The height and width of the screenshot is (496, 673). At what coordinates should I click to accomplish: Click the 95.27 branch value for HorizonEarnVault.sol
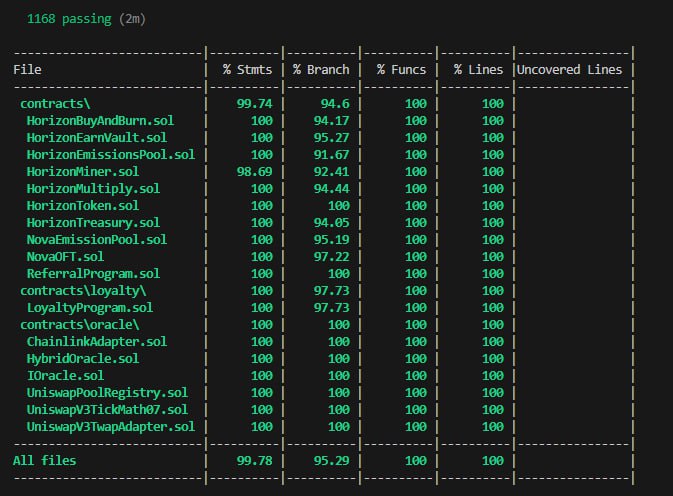click(x=331, y=137)
